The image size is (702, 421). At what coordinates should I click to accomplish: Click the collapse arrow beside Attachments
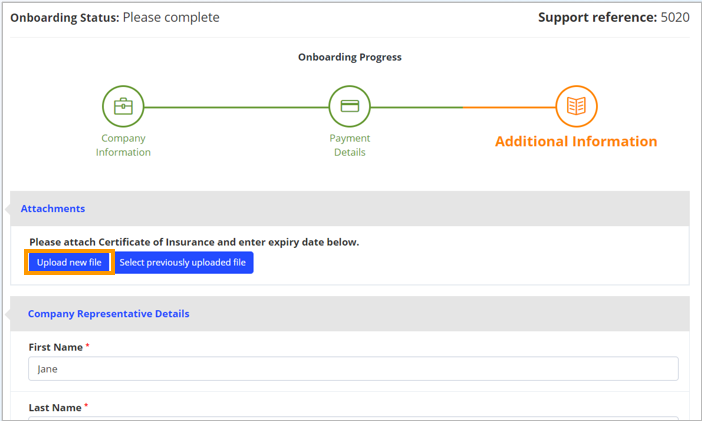[8, 209]
